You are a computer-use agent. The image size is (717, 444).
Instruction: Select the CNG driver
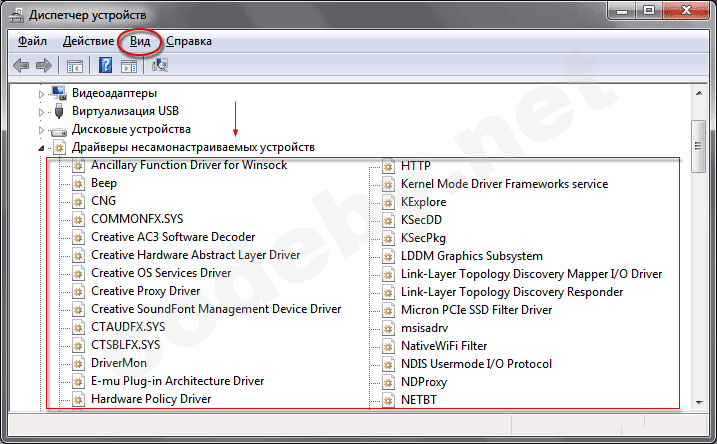(x=103, y=201)
